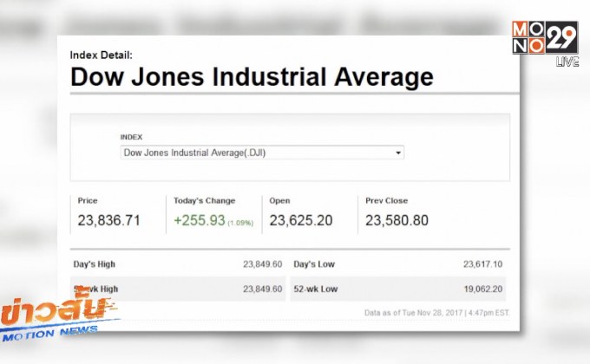Click the LIVE indicator under MONO29
Screen dimensions: 590x364
(x=567, y=62)
